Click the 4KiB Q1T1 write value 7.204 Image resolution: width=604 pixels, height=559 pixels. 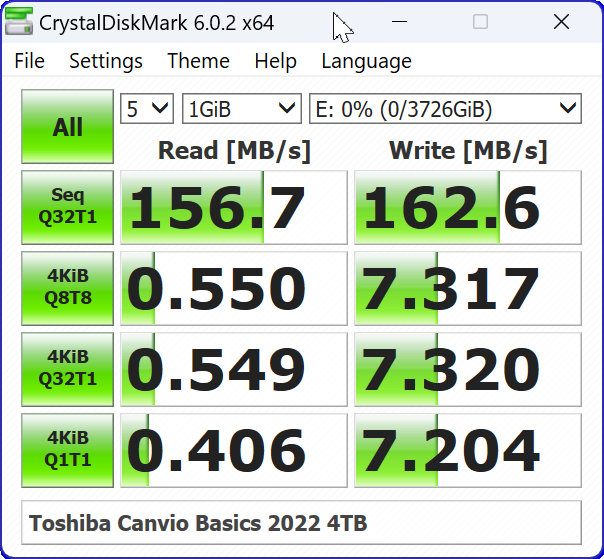point(468,450)
